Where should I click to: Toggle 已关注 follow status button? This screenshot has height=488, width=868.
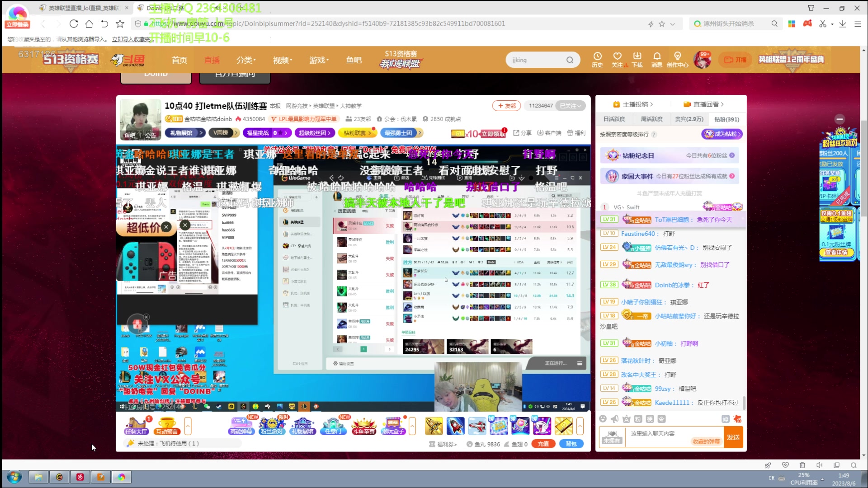coord(570,106)
